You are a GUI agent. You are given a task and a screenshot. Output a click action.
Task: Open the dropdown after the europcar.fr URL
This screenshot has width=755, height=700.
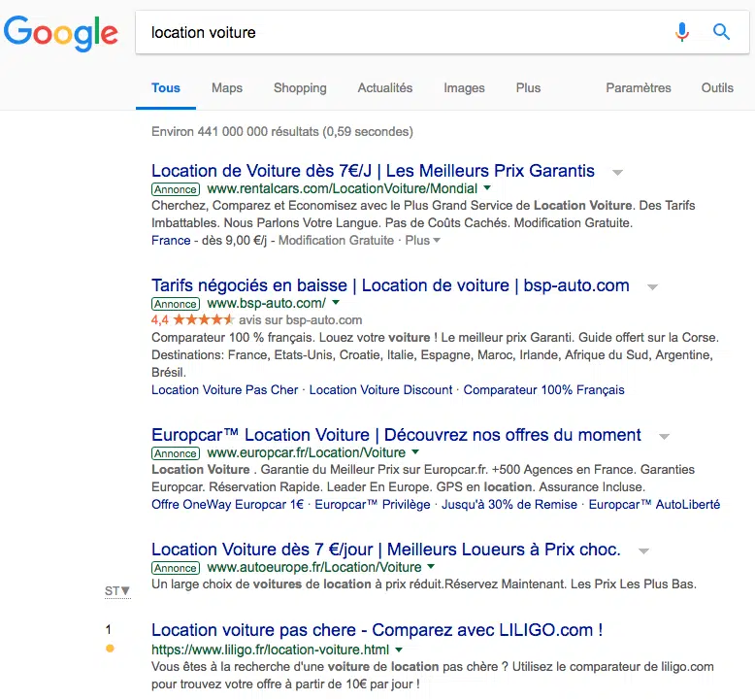415,451
